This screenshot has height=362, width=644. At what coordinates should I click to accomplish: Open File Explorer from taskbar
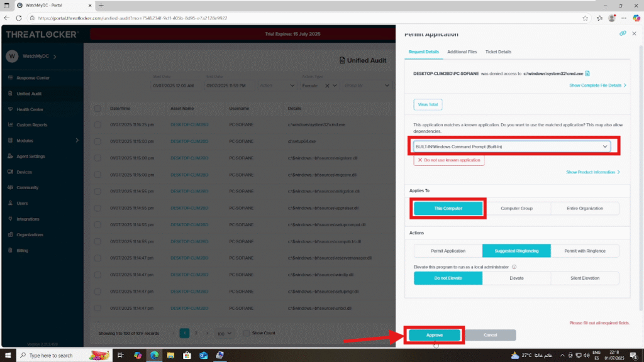point(170,356)
